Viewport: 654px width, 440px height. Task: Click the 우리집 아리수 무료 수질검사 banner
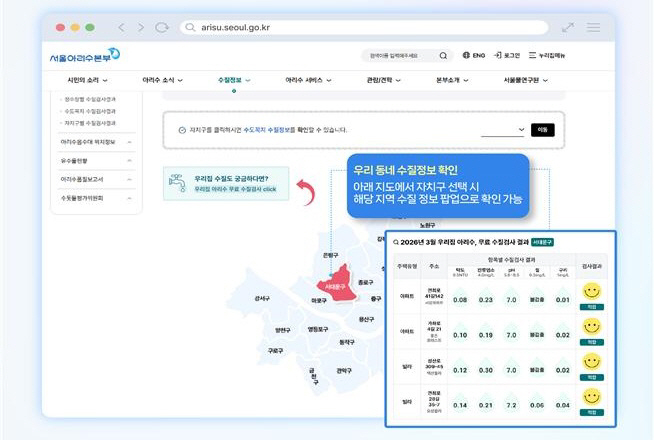pyautogui.click(x=226, y=183)
